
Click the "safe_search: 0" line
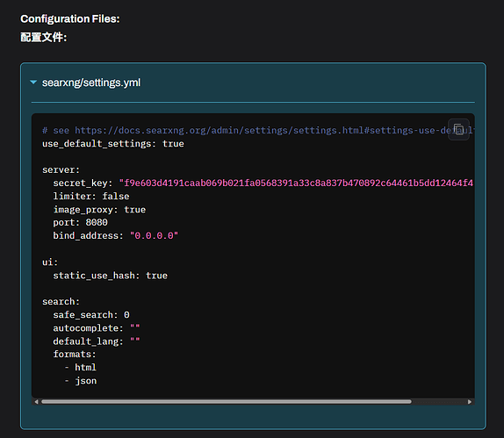coord(91,315)
